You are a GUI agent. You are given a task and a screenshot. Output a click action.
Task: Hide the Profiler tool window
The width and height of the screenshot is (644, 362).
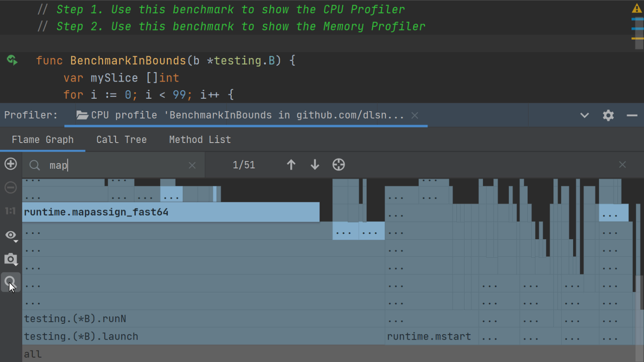coord(632,116)
